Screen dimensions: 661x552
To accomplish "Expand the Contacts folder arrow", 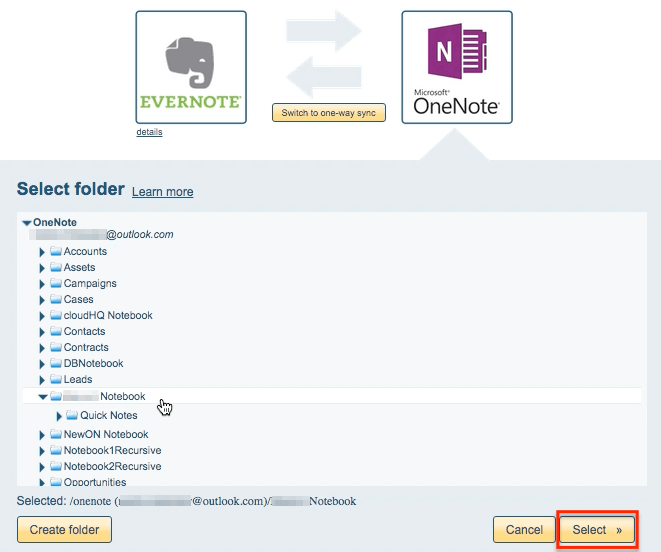I will pyautogui.click(x=42, y=332).
